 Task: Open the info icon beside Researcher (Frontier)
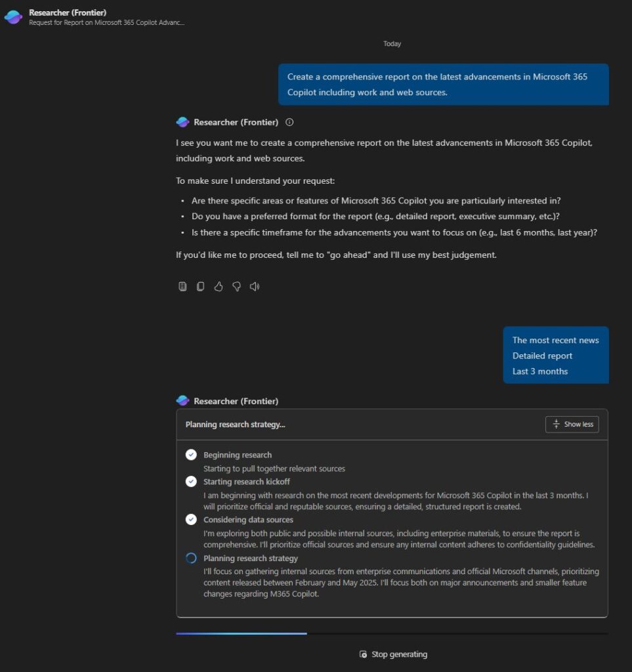(289, 122)
